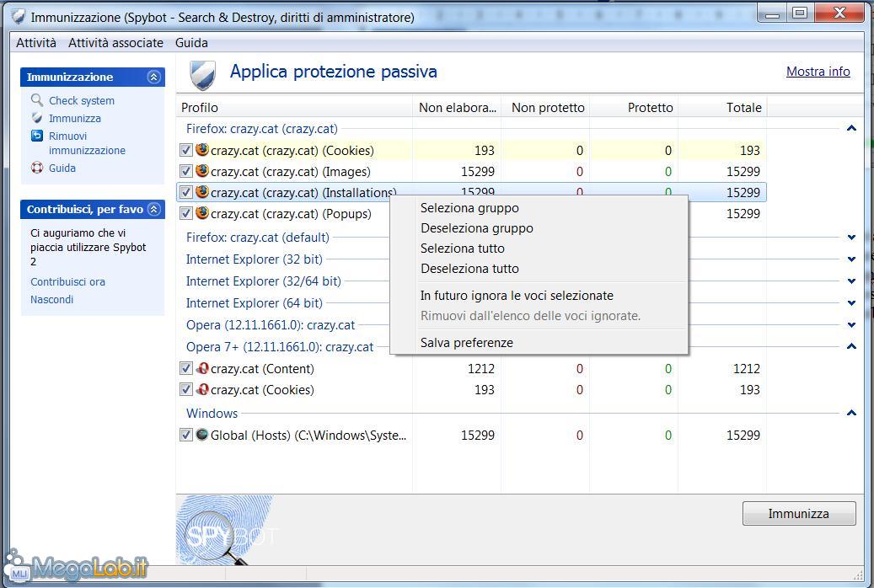This screenshot has height=588, width=874.
Task: Expand the Internet Explorer (64 bit) group
Action: coord(851,302)
